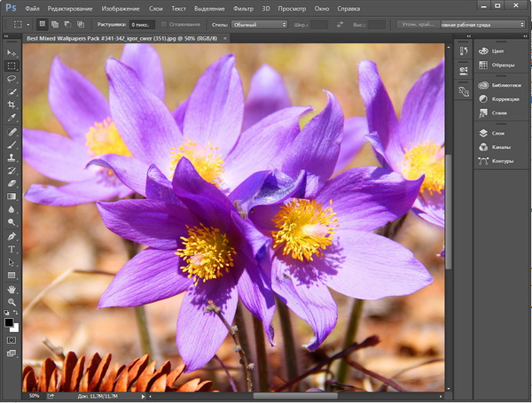
Task: Open the Изображение menu
Action: (121, 8)
